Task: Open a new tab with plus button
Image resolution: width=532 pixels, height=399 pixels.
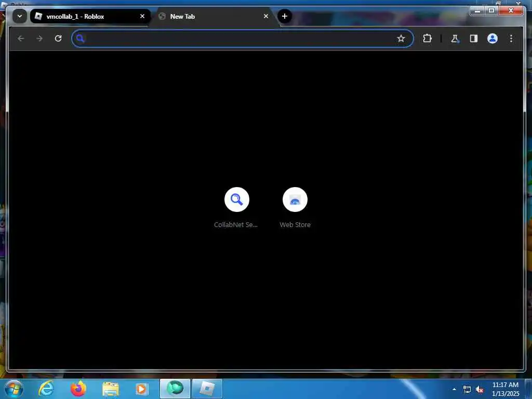Action: click(285, 16)
